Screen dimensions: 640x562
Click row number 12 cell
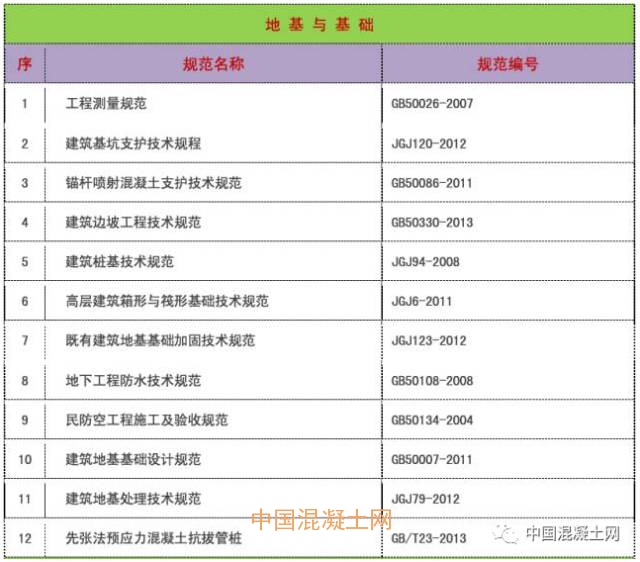pyautogui.click(x=25, y=539)
